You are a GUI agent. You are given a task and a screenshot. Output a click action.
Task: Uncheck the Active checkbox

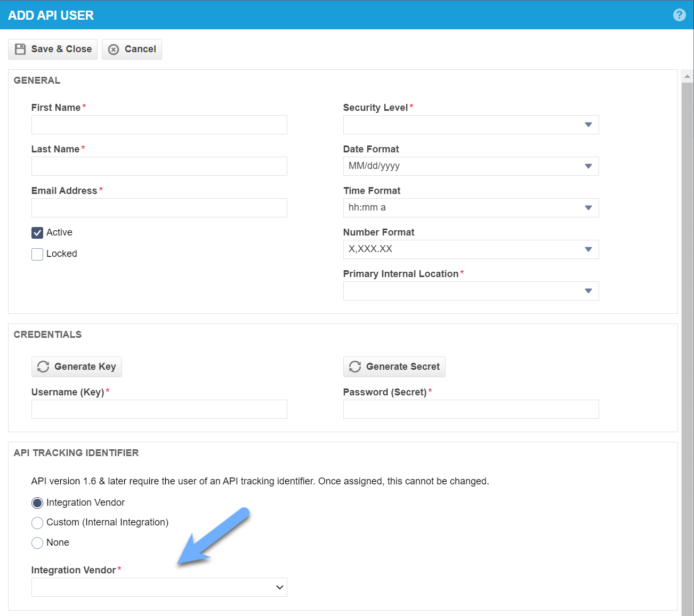[x=37, y=232]
